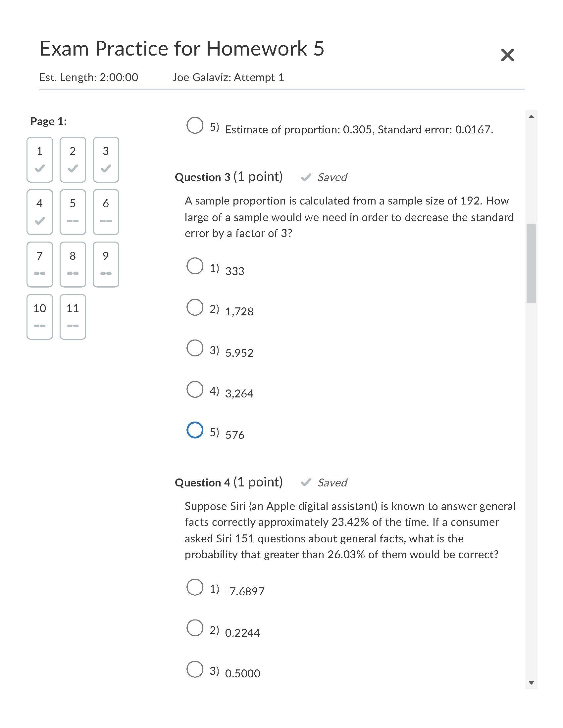Click the Saved checkmark beside Question 4

coord(306,483)
